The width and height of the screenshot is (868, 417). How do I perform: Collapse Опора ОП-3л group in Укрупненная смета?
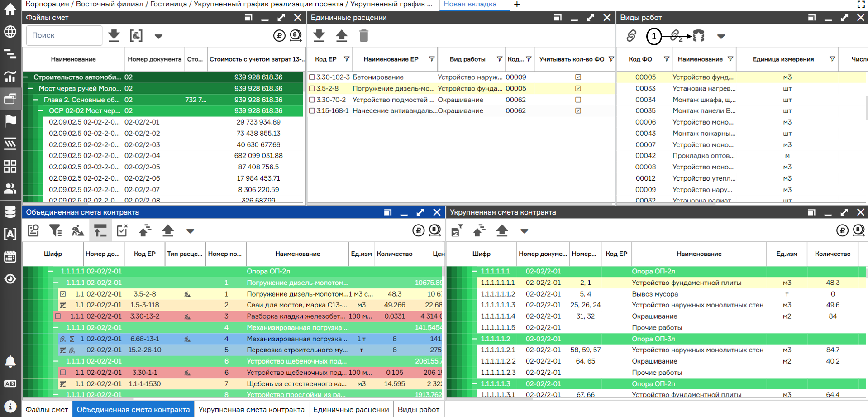(x=474, y=339)
